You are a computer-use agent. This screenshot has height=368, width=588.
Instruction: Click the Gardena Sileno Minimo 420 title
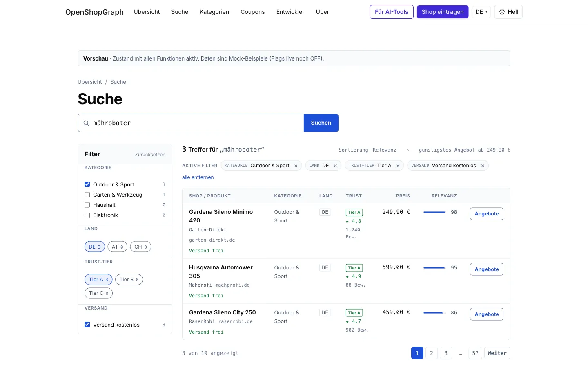(221, 216)
